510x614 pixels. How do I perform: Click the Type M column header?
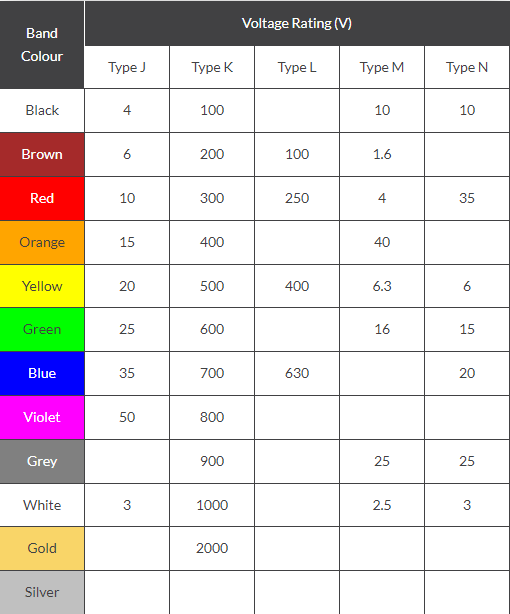pyautogui.click(x=382, y=67)
